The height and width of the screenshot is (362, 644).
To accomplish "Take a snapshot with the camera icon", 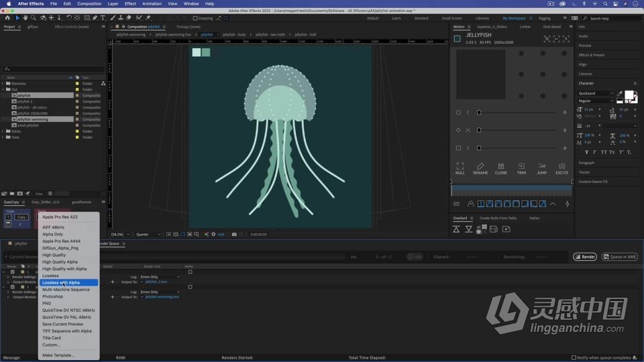I will [234, 235].
